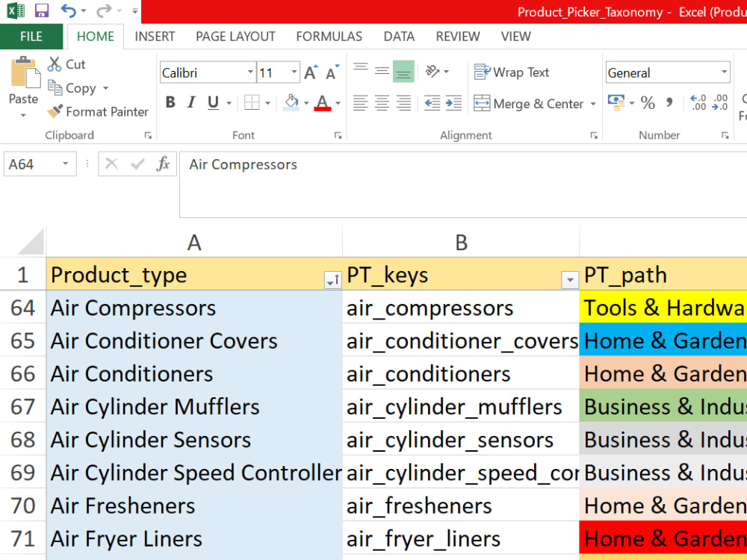Switch to the DATA tab
Image resolution: width=747 pixels, height=560 pixels.
399,37
